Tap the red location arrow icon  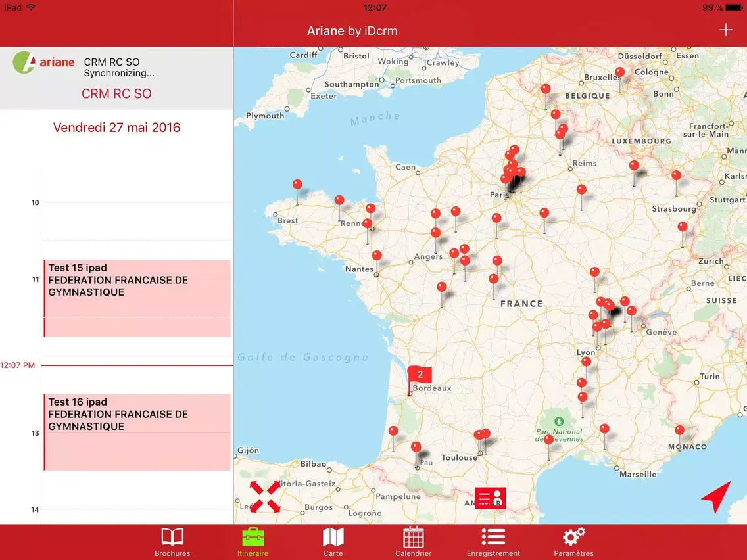coord(717,496)
